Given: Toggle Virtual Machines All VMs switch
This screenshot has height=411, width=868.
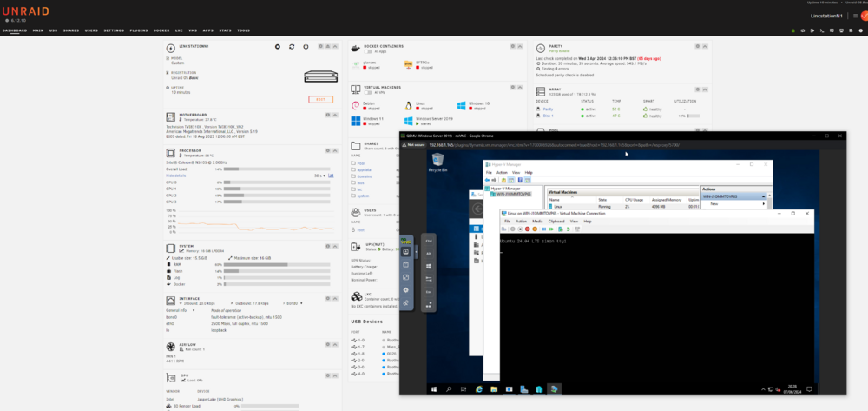Looking at the screenshot, I should (x=368, y=92).
